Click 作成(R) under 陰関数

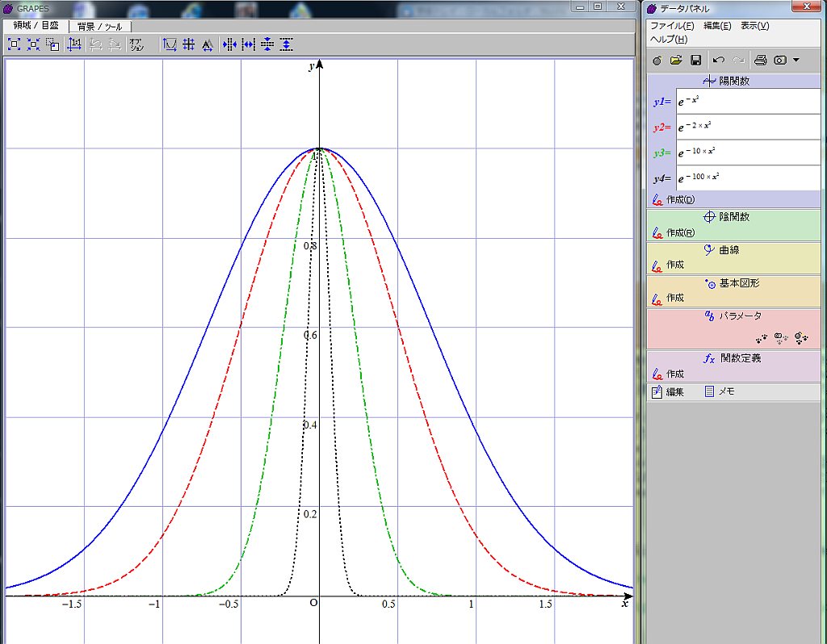(679, 232)
